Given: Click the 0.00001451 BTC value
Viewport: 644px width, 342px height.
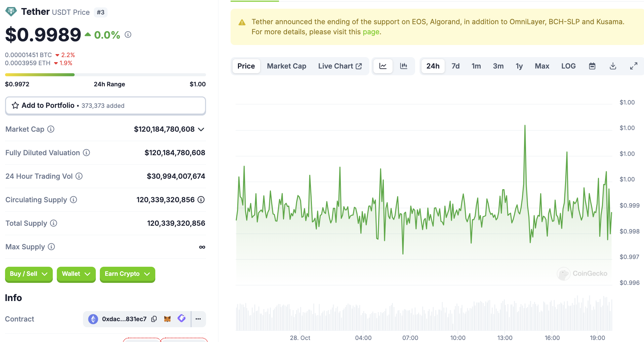Looking at the screenshot, I should point(29,55).
